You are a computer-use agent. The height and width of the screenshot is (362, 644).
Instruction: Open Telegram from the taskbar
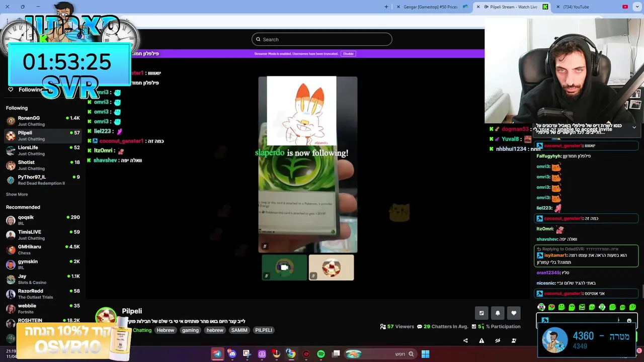tap(217, 354)
